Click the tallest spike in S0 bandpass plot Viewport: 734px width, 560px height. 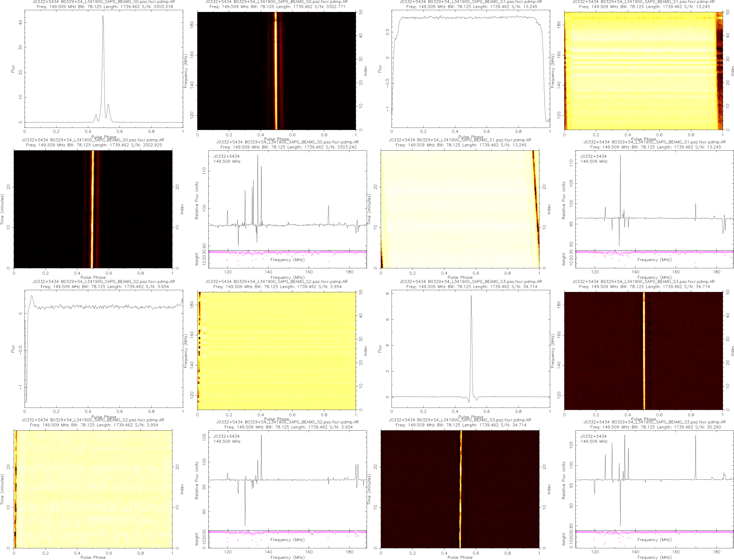tap(257, 167)
